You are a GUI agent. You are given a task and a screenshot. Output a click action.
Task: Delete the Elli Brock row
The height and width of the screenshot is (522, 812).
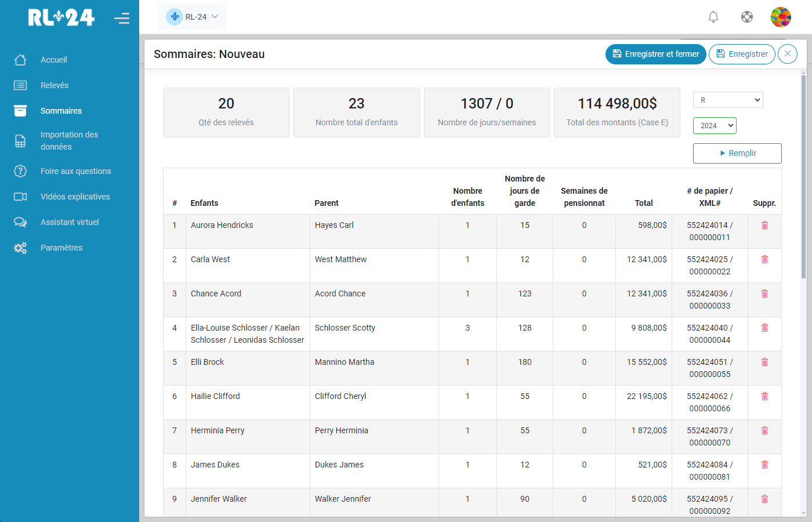coord(764,362)
